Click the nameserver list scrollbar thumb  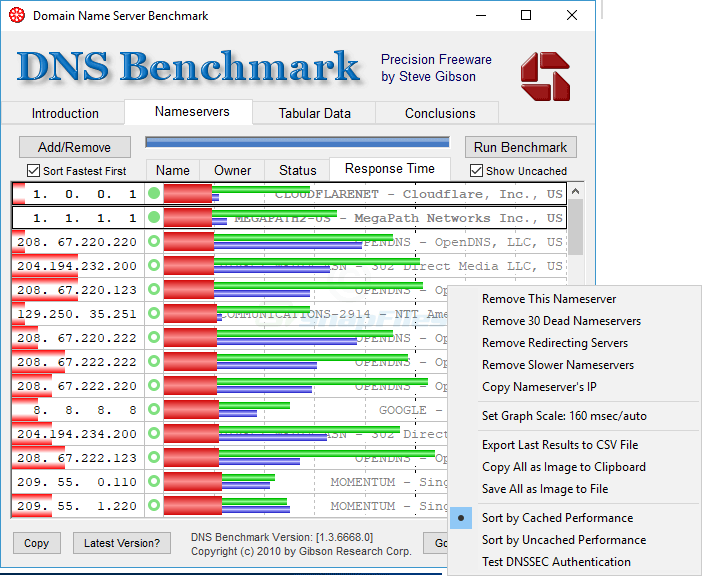[x=576, y=227]
